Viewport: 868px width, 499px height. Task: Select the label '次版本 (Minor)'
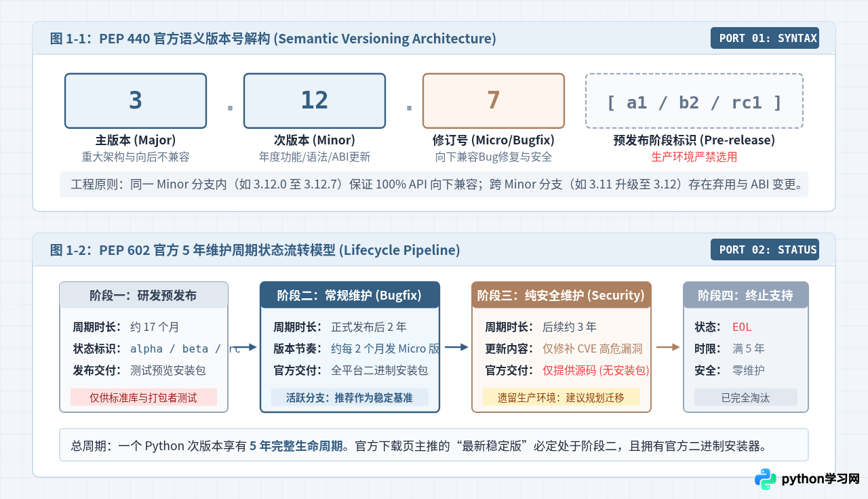[x=315, y=140]
